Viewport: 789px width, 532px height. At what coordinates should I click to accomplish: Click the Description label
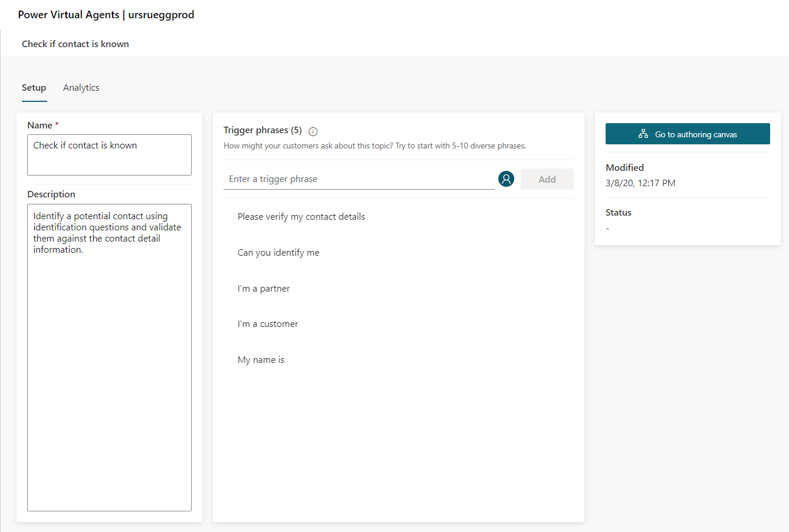coord(51,194)
